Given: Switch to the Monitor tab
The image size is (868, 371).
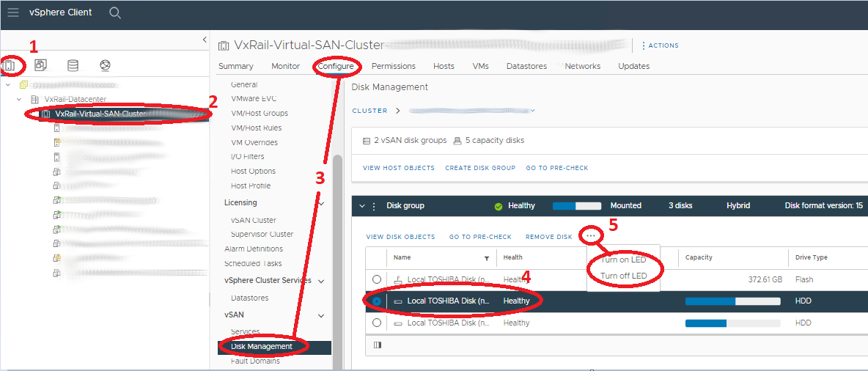Looking at the screenshot, I should tap(286, 66).
